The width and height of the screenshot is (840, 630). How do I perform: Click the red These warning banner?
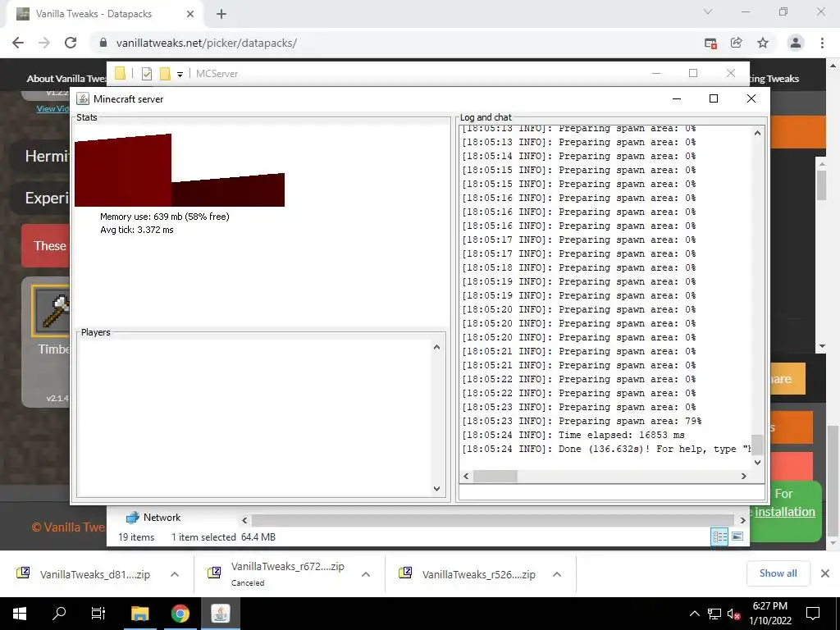tap(46, 246)
